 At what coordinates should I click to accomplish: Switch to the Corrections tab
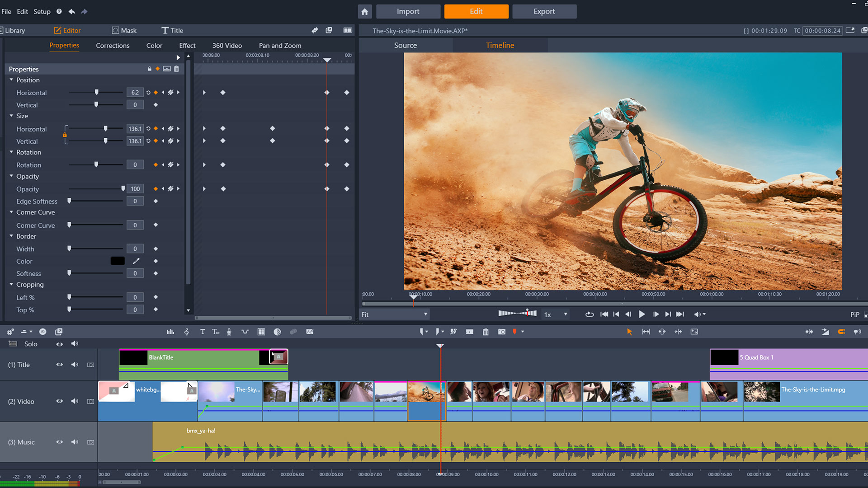tap(112, 45)
